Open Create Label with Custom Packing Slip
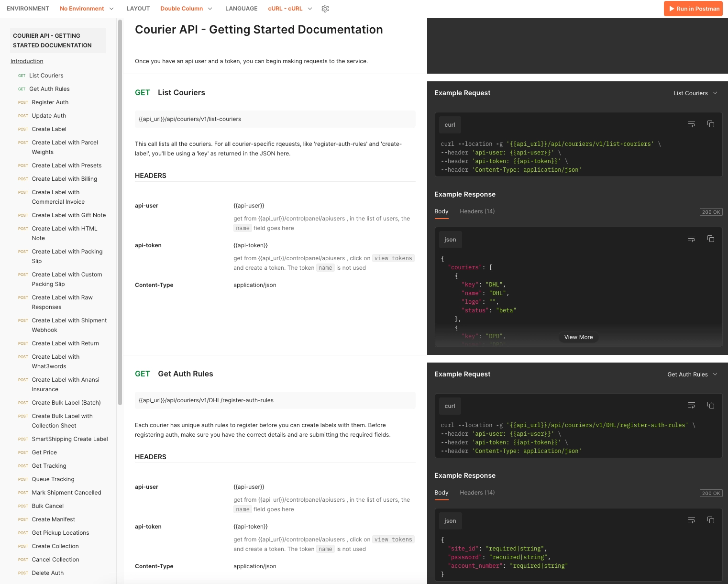728x584 pixels. (x=67, y=279)
